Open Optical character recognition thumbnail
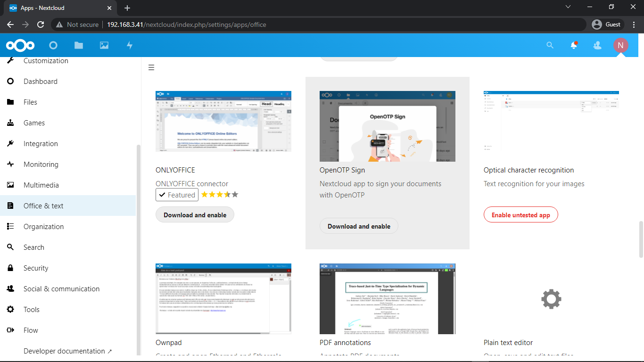The width and height of the screenshot is (644, 362). click(x=552, y=122)
